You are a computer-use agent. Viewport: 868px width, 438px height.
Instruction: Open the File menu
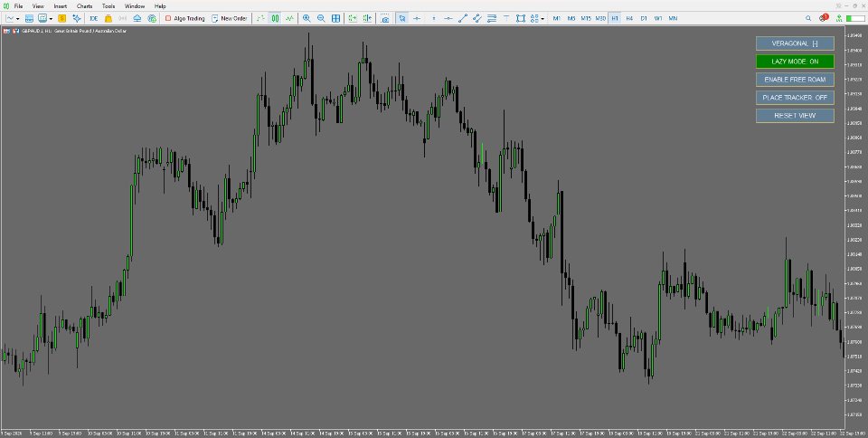coord(18,6)
